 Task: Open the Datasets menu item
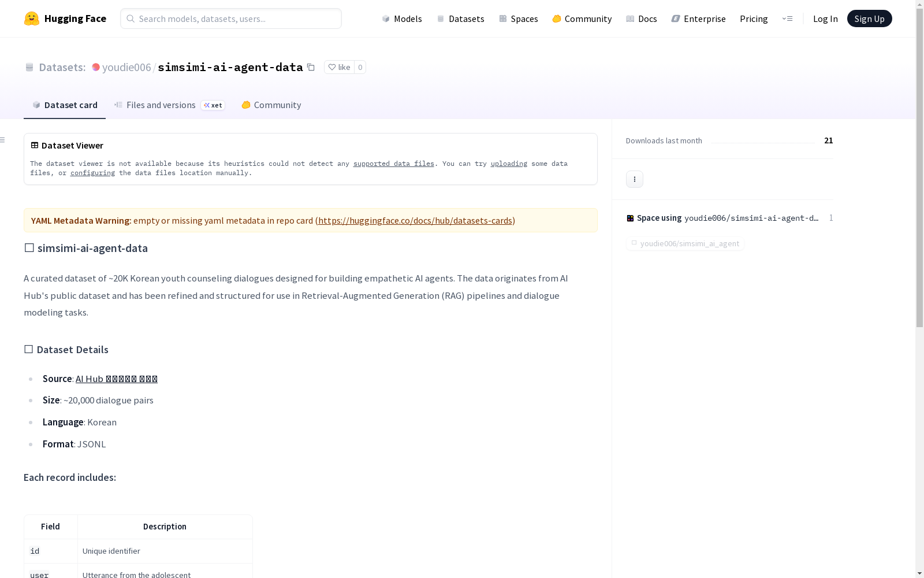point(460,18)
